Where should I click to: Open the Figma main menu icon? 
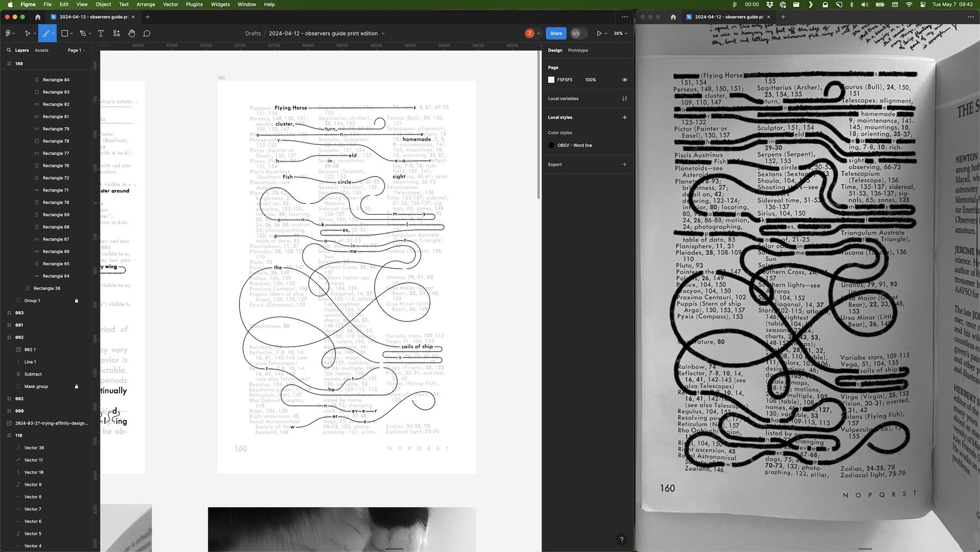point(9,33)
